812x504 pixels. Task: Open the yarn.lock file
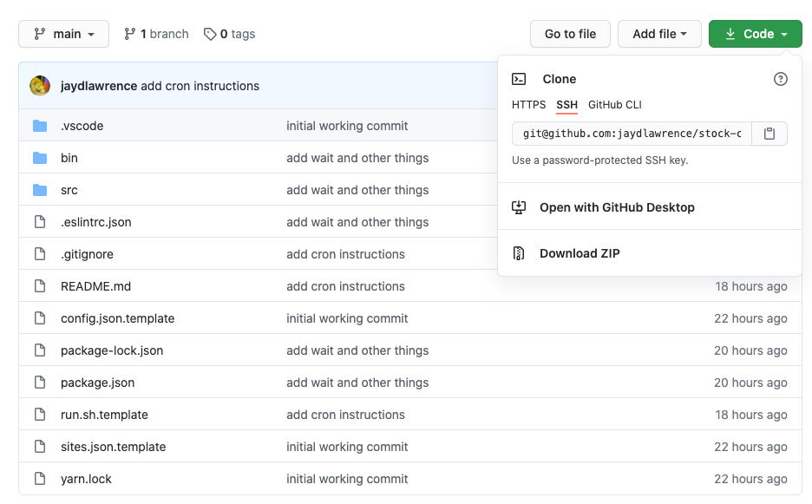tap(86, 479)
